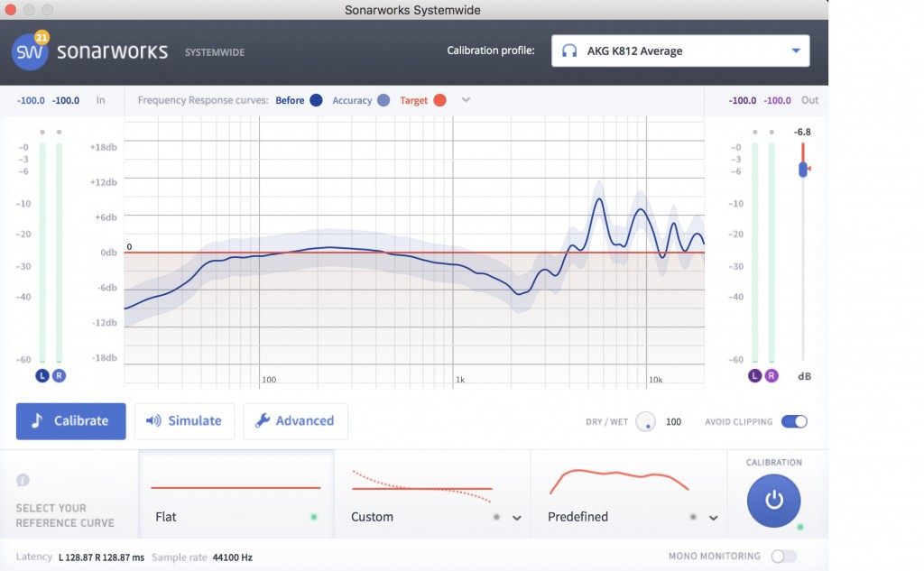The width and height of the screenshot is (924, 571).
Task: Click the +6db graph axis label
Action: [106, 217]
